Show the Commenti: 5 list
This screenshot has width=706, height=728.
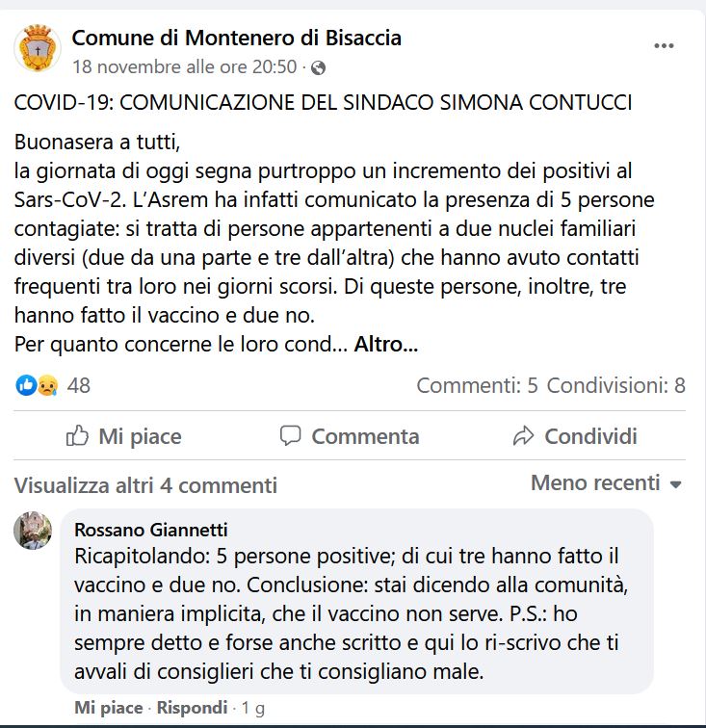click(x=477, y=385)
